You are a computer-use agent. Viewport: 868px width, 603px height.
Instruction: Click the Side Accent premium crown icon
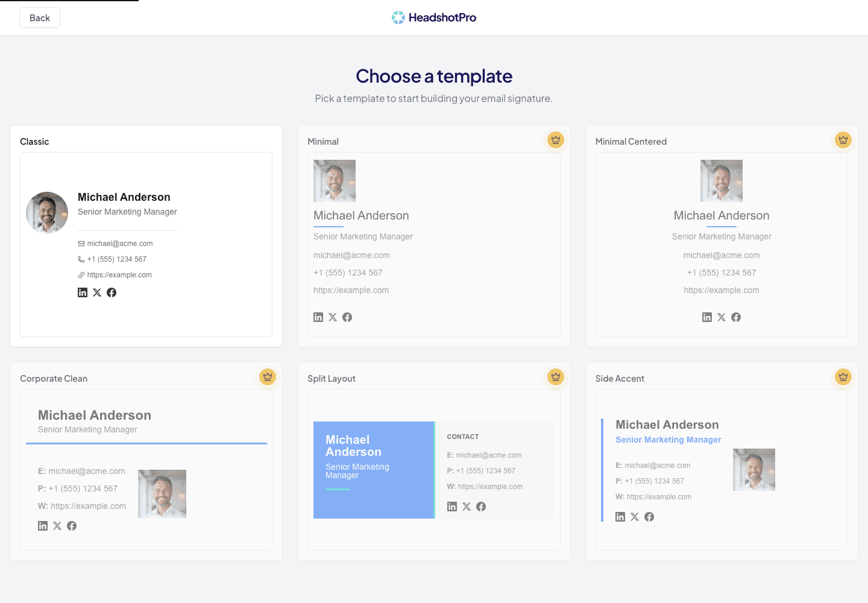coord(843,377)
